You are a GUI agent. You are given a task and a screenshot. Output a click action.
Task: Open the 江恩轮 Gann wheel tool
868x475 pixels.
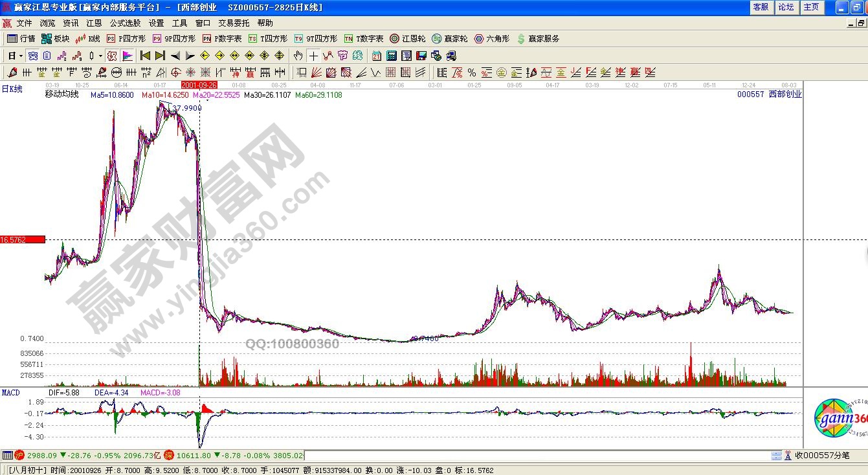407,39
